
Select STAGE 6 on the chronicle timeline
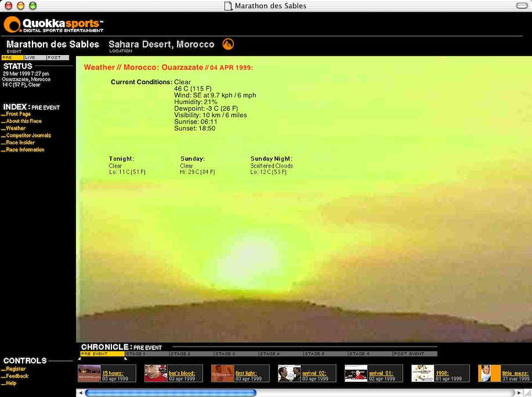(371, 354)
